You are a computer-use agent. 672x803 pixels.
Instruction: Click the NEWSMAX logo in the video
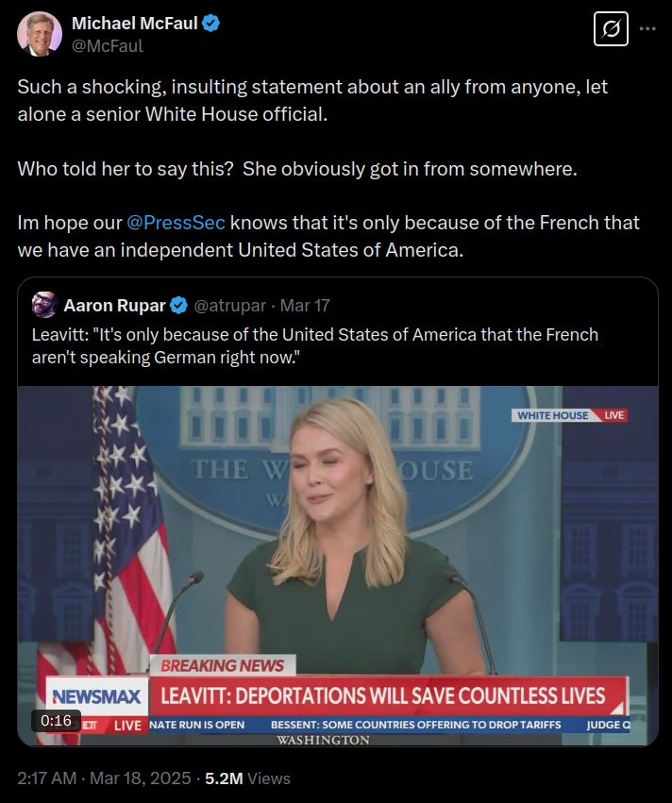(x=97, y=697)
